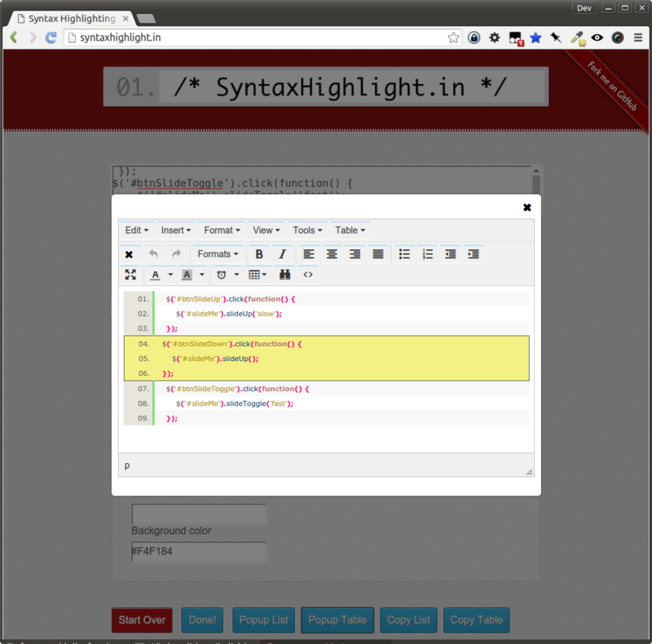Follow the Fork me on GitHub ribbon
The height and width of the screenshot is (644, 652).
pos(612,86)
